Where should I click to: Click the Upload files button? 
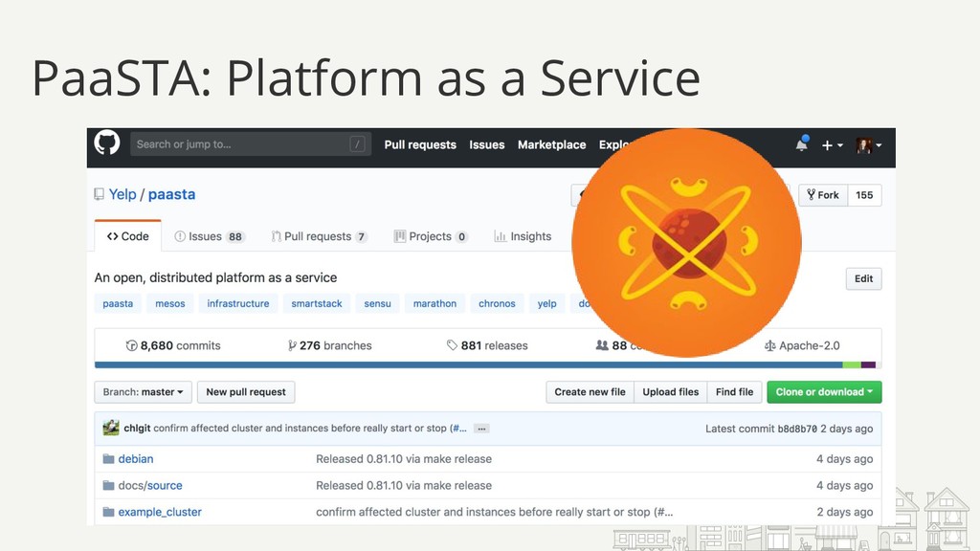pos(671,392)
